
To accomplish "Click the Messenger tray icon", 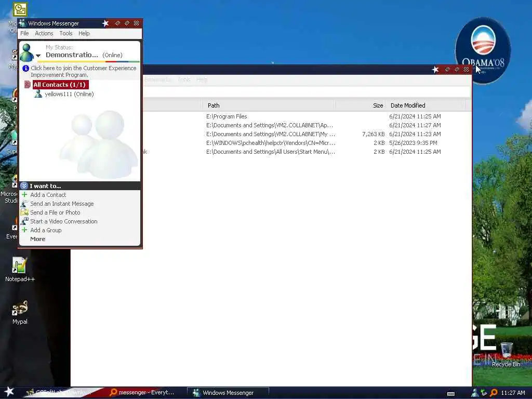I will pyautogui.click(x=475, y=393).
